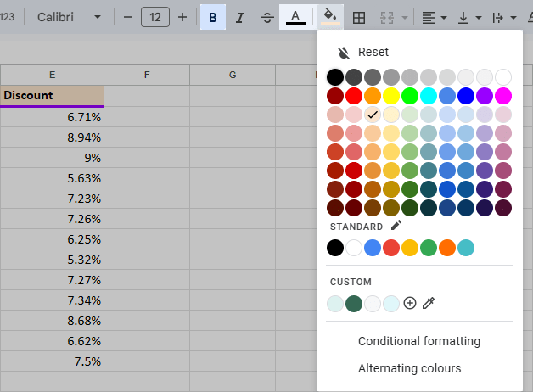Select cell with 7.23%

(x=52, y=199)
